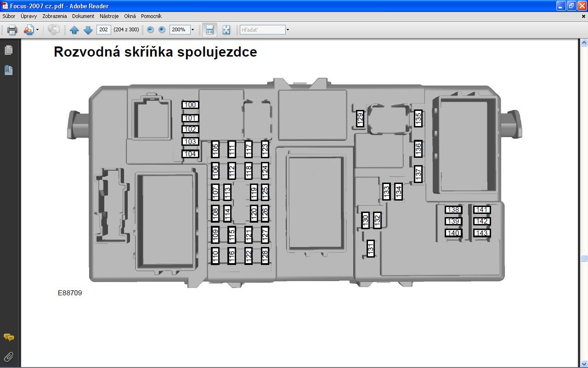
Task: Open the Attachments paperclip panel
Action: (x=8, y=356)
